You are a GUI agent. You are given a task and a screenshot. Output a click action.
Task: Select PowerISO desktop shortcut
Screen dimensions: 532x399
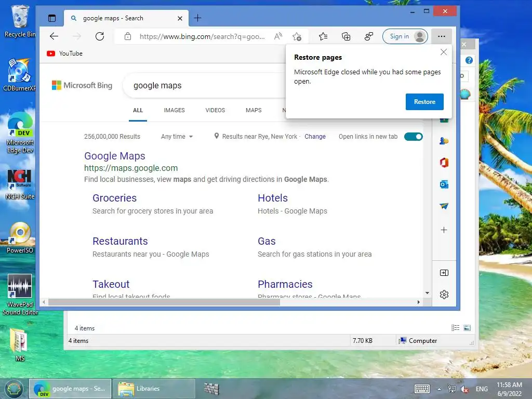click(20, 237)
